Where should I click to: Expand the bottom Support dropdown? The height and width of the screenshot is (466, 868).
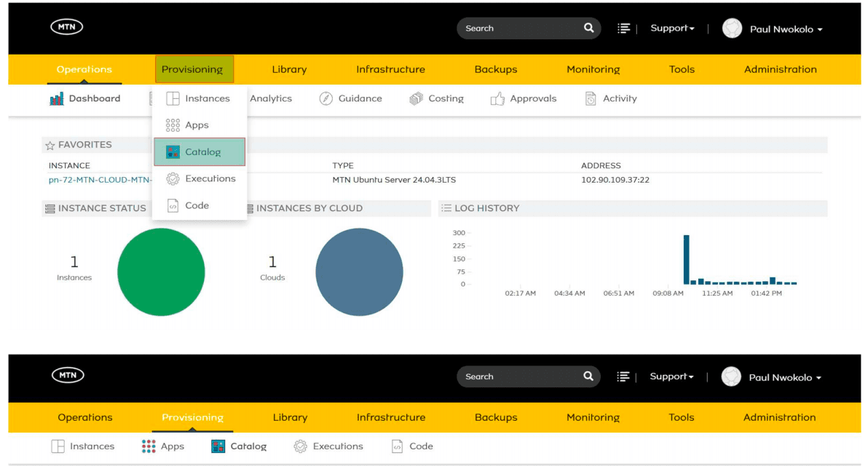[x=671, y=376]
